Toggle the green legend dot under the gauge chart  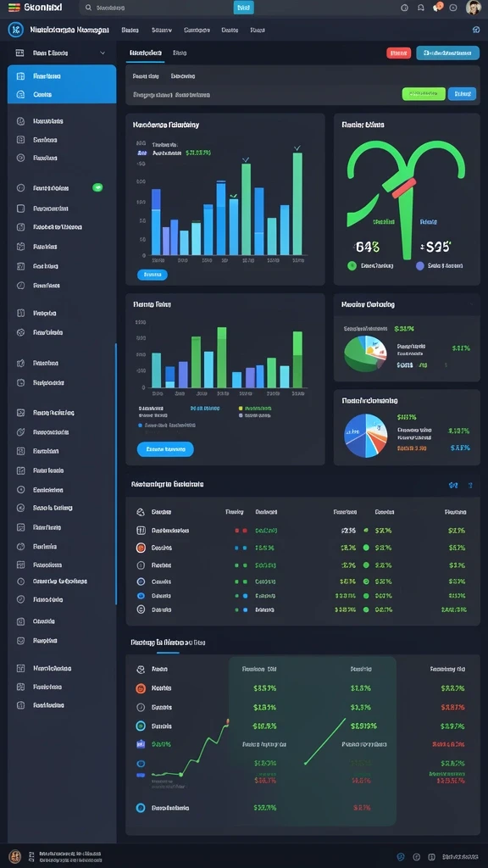click(x=352, y=265)
